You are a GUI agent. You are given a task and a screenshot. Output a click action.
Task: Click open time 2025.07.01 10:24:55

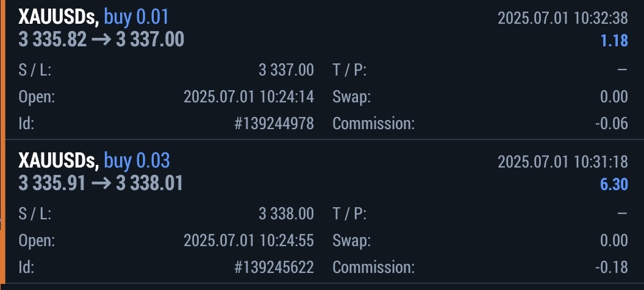point(249,241)
